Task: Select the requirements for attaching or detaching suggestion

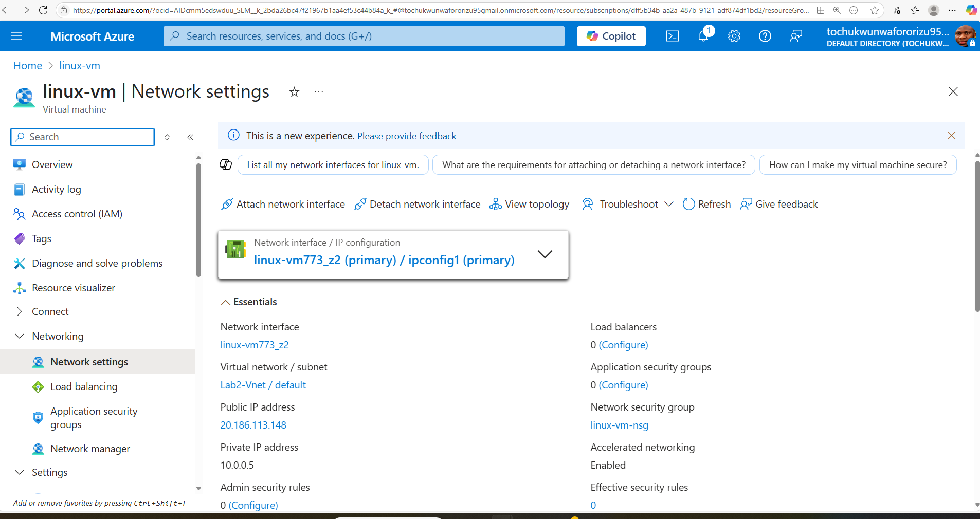Action: 594,165
